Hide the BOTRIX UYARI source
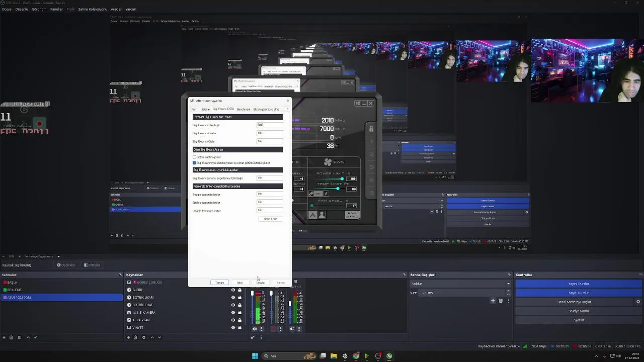The height and width of the screenshot is (362, 644). pyautogui.click(x=233, y=298)
